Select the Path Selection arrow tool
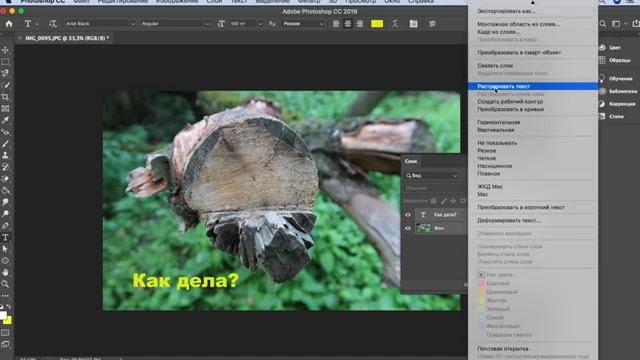 click(x=5, y=249)
